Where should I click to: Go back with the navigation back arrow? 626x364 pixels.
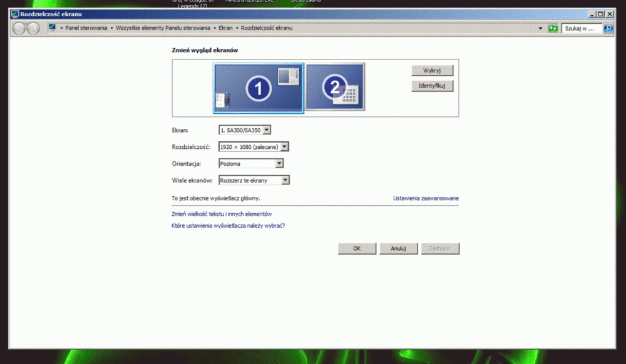pos(19,28)
